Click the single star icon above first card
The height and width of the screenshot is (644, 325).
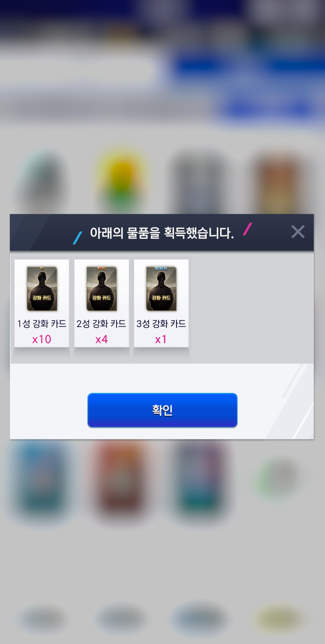click(42, 268)
